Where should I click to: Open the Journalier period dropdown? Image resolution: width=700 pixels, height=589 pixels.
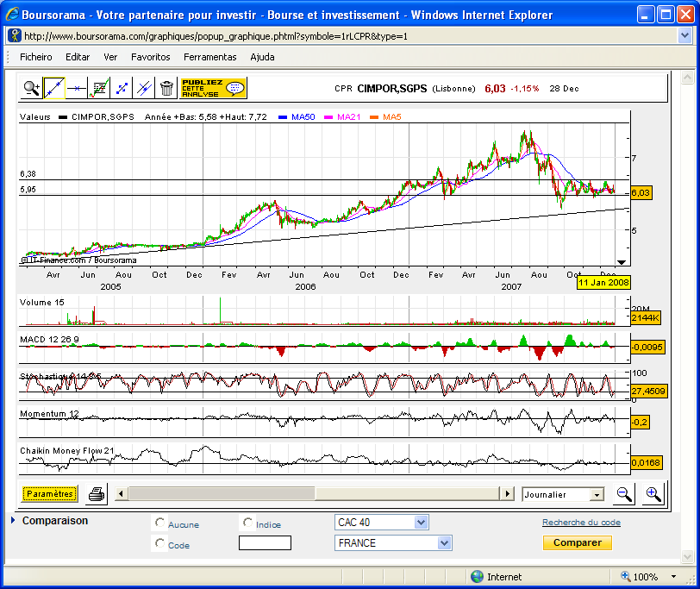pyautogui.click(x=563, y=494)
